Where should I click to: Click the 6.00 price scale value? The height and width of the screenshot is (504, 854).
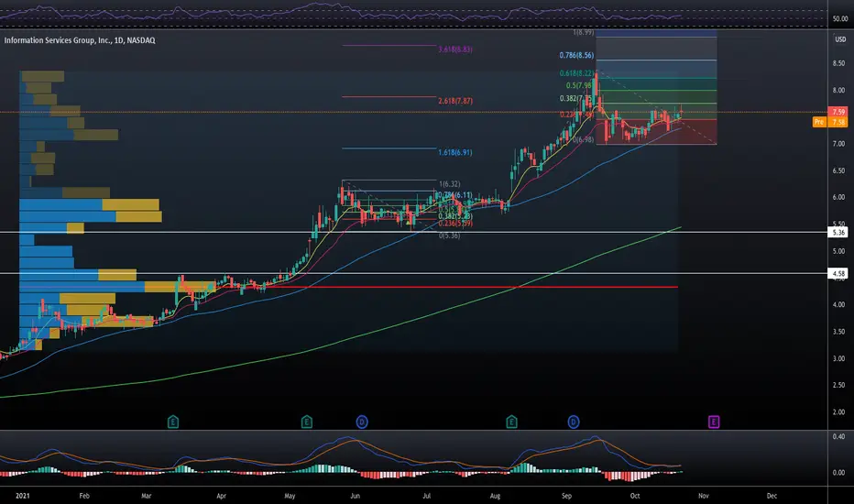coord(838,197)
